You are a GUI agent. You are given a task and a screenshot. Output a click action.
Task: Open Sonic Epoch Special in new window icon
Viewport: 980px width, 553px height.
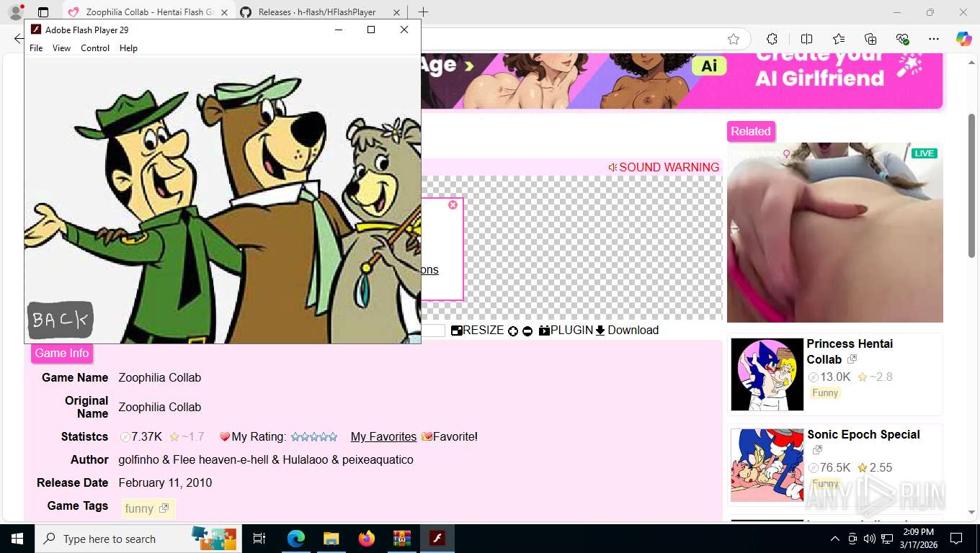point(817,450)
